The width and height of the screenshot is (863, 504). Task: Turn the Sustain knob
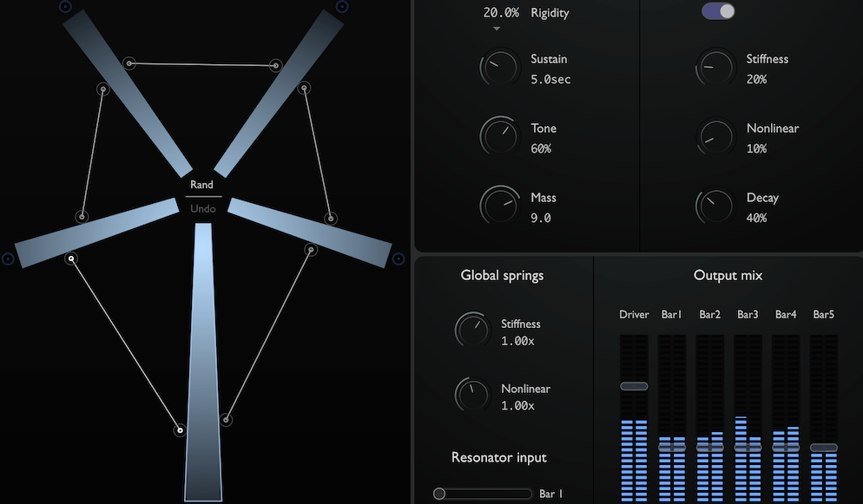pos(499,67)
